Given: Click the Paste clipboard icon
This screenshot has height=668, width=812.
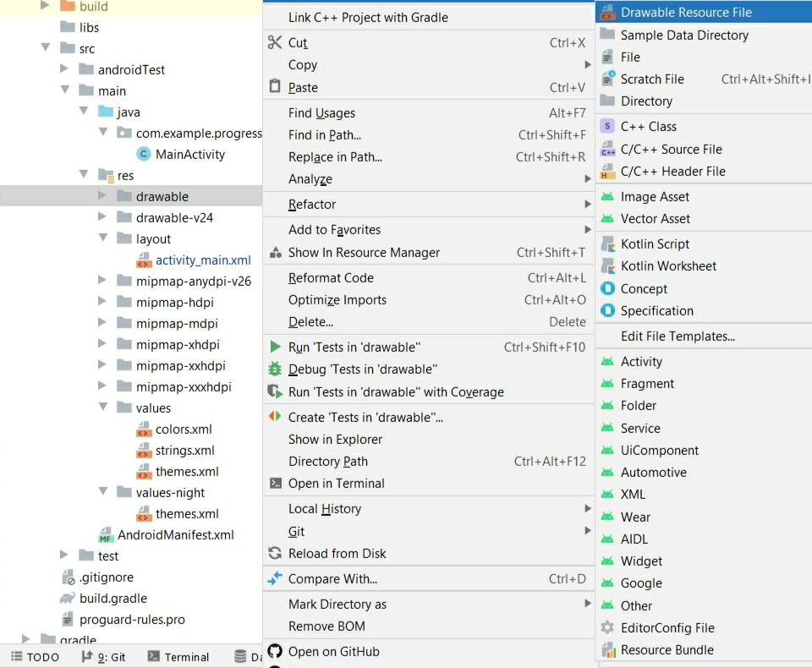Looking at the screenshot, I should (275, 86).
